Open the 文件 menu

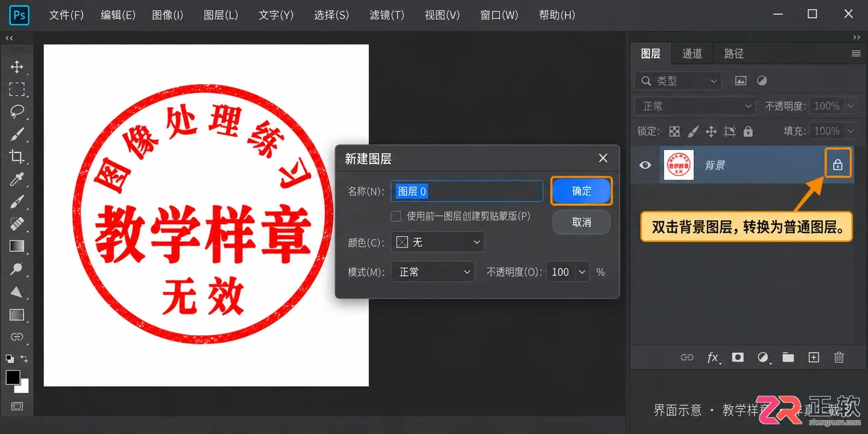(66, 15)
